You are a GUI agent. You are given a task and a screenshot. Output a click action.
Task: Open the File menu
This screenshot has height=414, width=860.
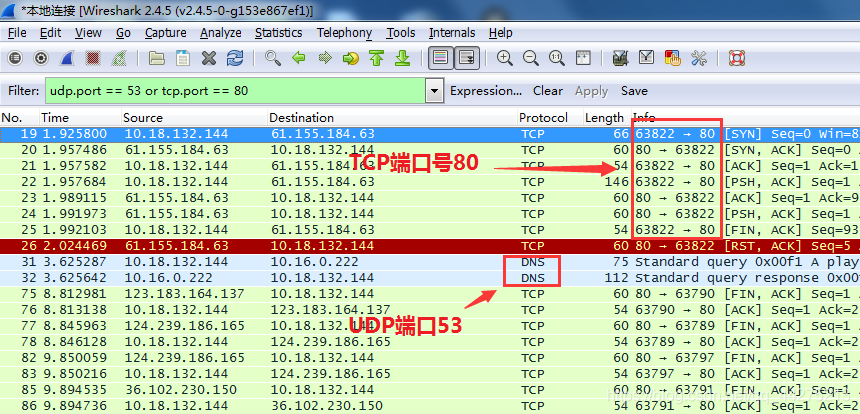point(17,33)
